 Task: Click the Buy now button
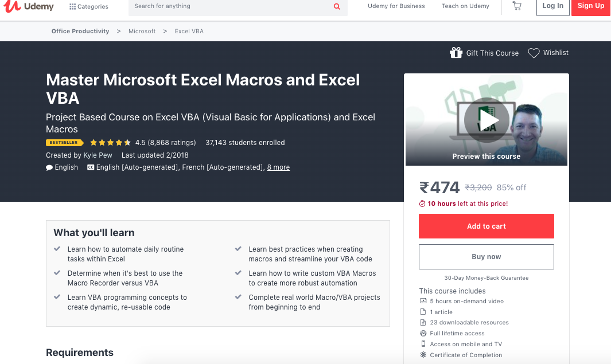pos(487,257)
